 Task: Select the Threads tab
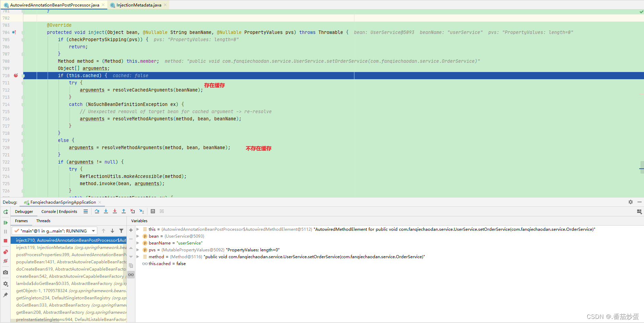tap(43, 221)
